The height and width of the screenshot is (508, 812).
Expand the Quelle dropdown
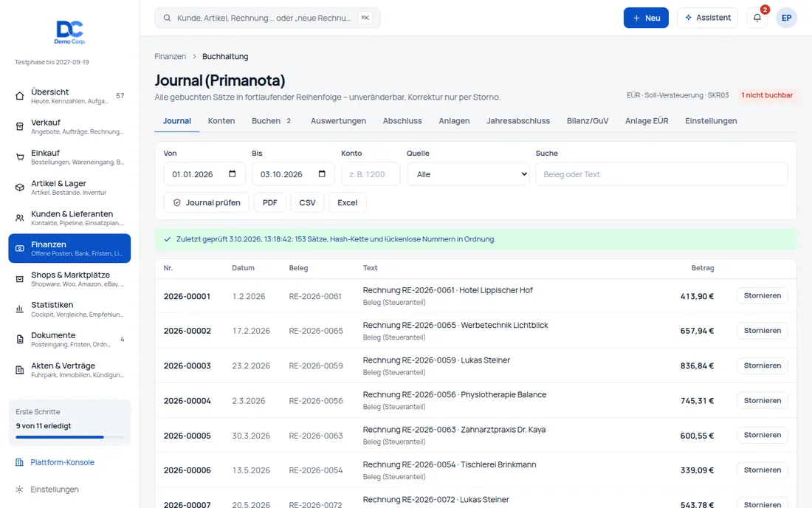point(468,174)
